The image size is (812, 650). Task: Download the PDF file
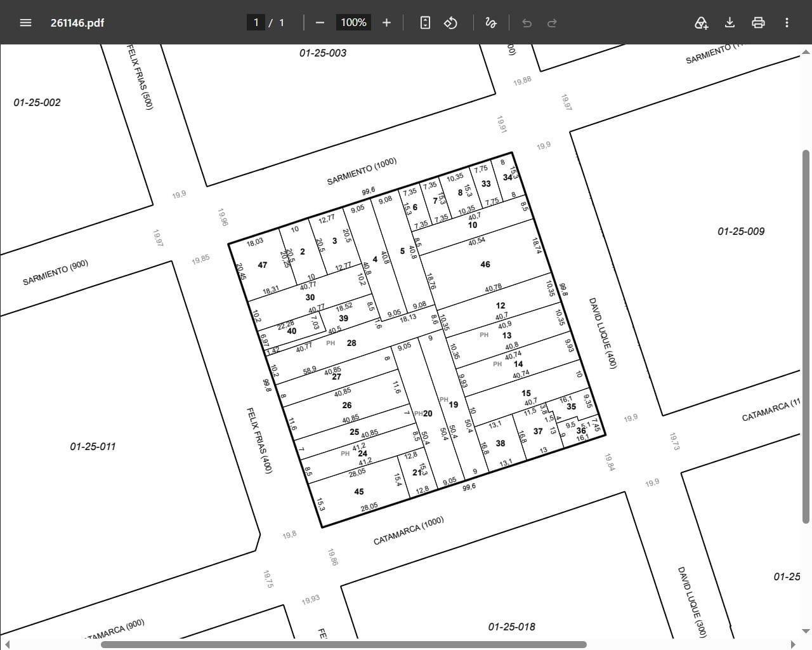pos(730,23)
